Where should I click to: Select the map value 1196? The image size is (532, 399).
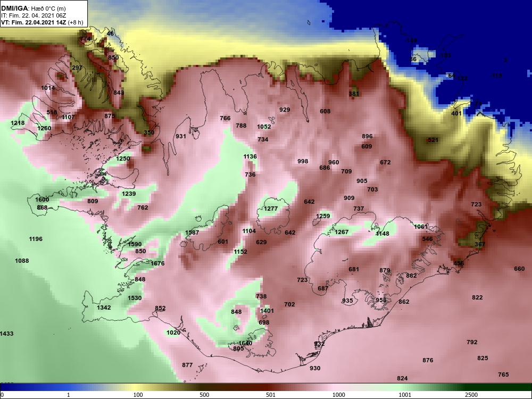click(36, 239)
